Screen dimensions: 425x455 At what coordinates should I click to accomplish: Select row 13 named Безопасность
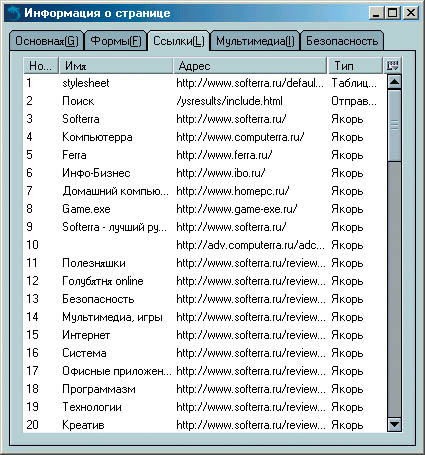click(205, 299)
